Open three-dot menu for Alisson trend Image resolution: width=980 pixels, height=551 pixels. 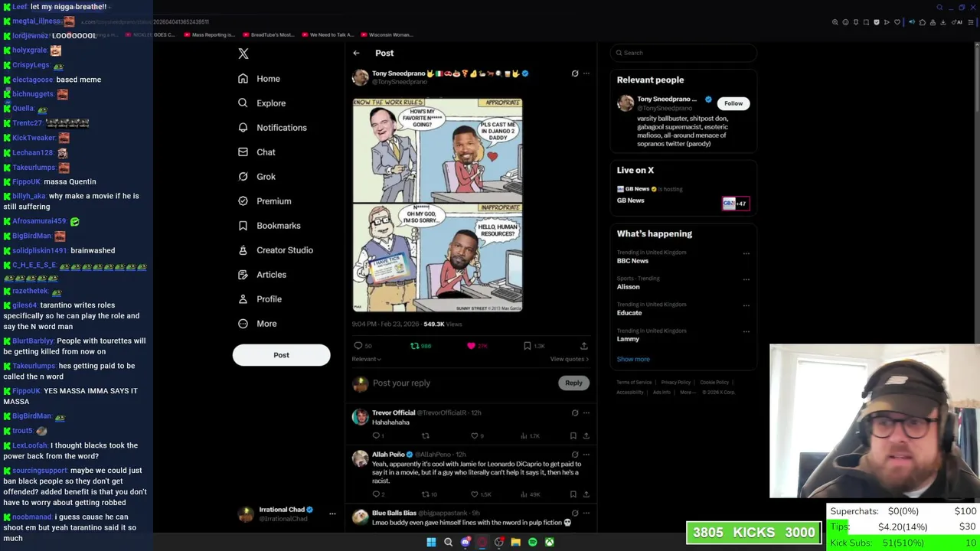746,279
